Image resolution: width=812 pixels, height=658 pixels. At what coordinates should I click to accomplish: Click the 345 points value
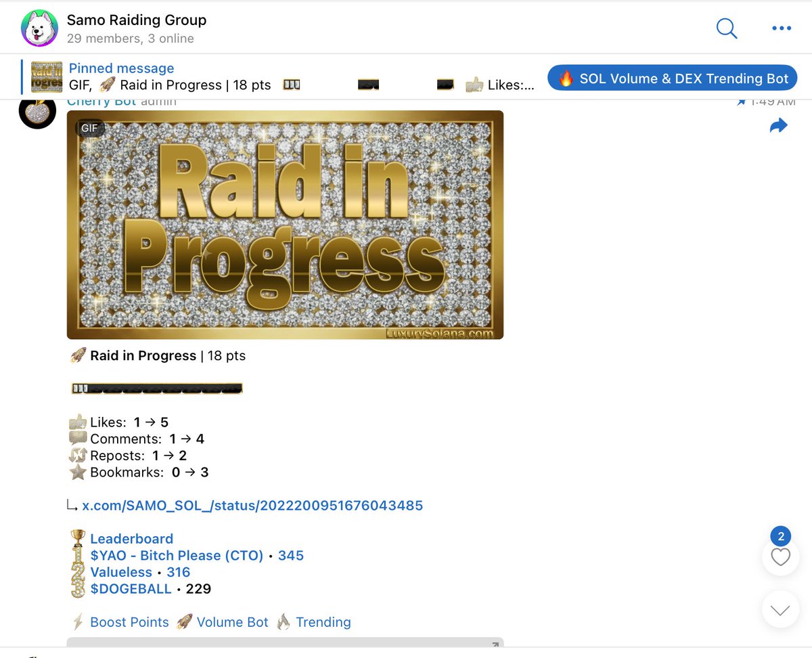(291, 555)
